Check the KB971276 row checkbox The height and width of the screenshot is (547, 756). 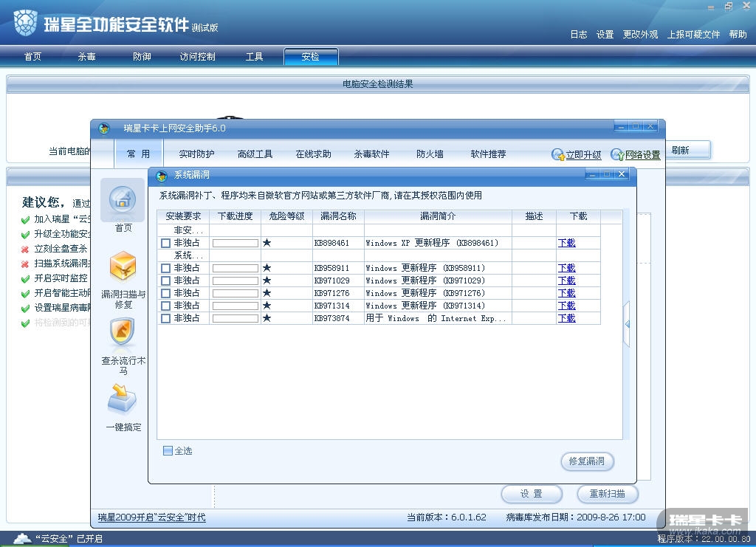coord(166,293)
